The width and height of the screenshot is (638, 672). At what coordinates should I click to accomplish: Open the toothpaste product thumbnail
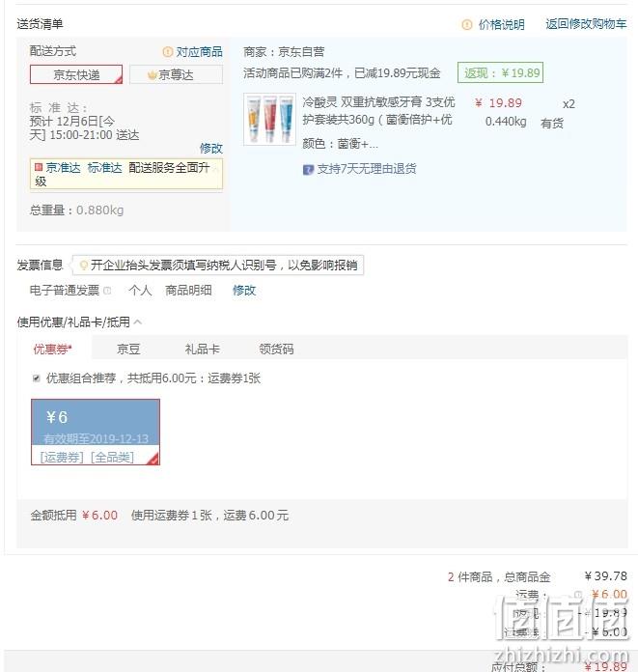click(x=269, y=119)
